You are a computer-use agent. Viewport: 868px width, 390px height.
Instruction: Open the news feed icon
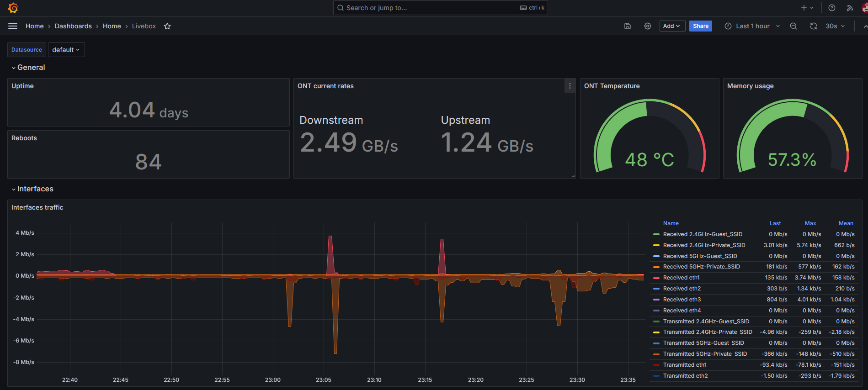pos(850,8)
